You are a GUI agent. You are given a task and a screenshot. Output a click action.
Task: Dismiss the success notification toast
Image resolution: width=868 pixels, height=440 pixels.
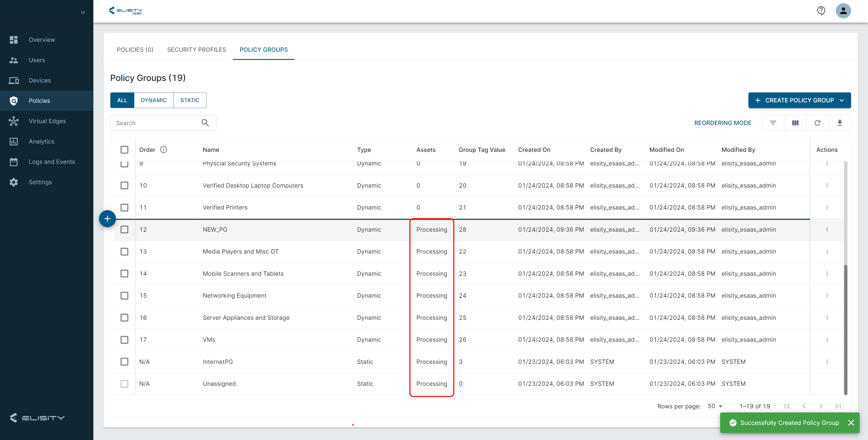[x=851, y=423]
